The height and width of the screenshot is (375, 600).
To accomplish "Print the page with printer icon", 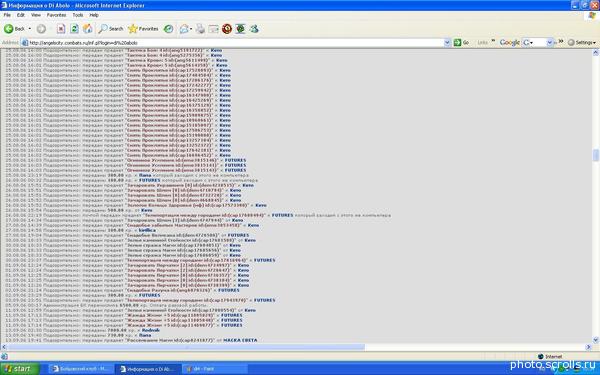I will coord(200,29).
